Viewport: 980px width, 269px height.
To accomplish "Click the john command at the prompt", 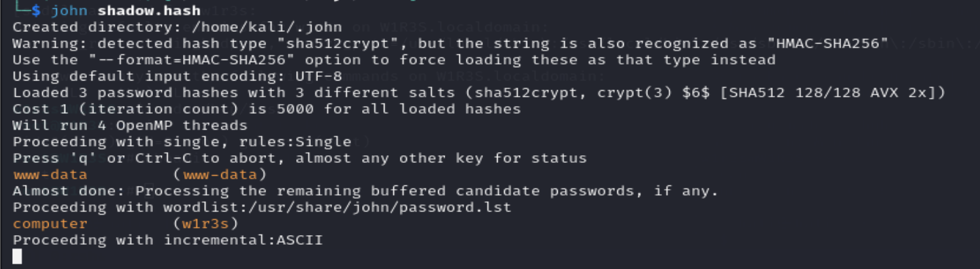I will 69,11.
